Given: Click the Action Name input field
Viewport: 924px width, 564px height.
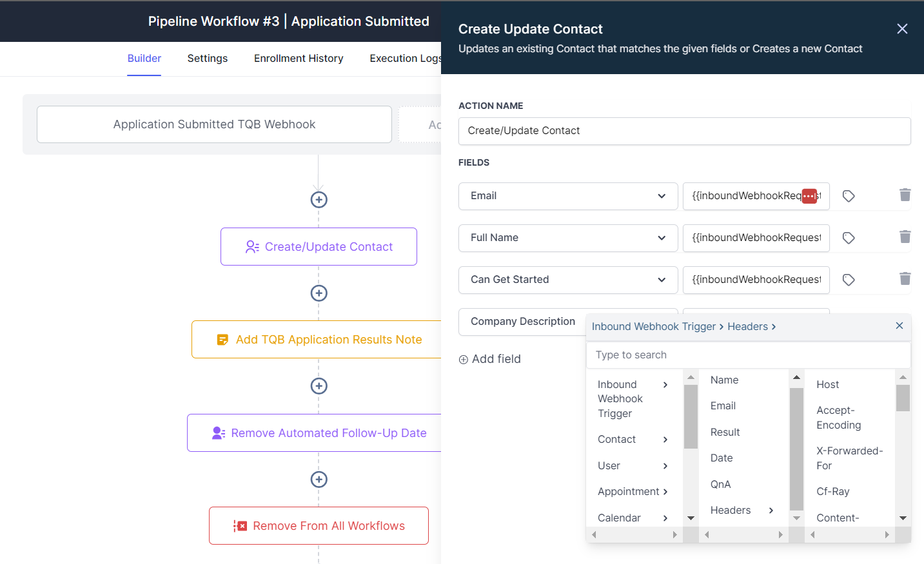Looking at the screenshot, I should coord(684,131).
